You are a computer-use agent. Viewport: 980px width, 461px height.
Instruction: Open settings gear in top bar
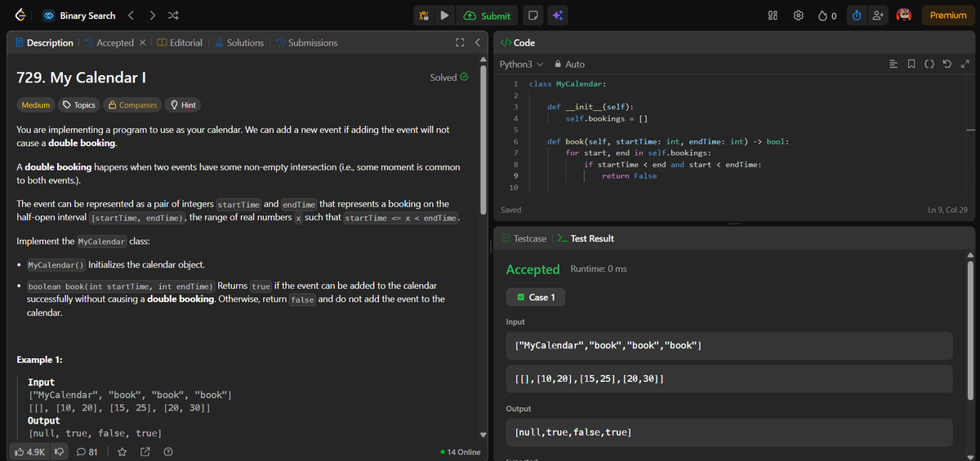[x=800, y=16]
